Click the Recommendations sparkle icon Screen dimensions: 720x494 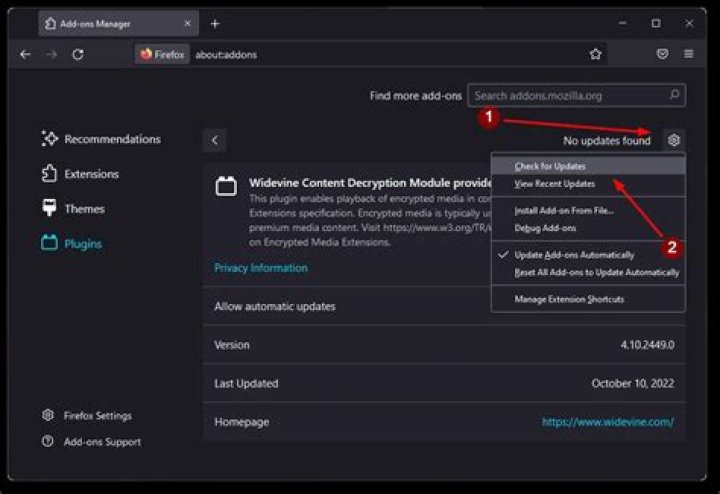49,138
